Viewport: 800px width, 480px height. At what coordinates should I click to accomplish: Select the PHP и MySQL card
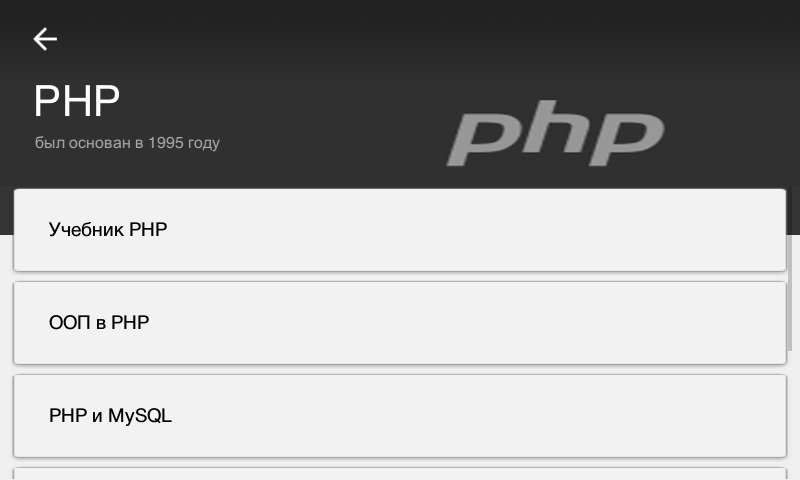[x=399, y=416]
